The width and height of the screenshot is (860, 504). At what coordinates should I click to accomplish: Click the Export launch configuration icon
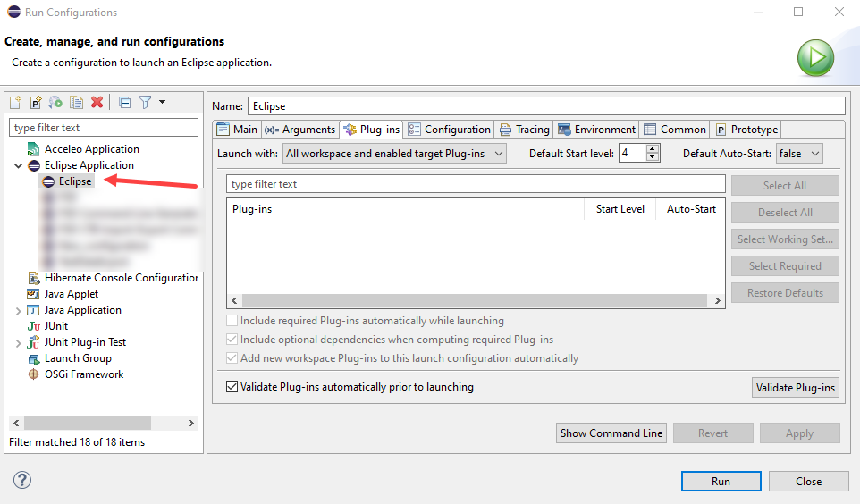55,102
